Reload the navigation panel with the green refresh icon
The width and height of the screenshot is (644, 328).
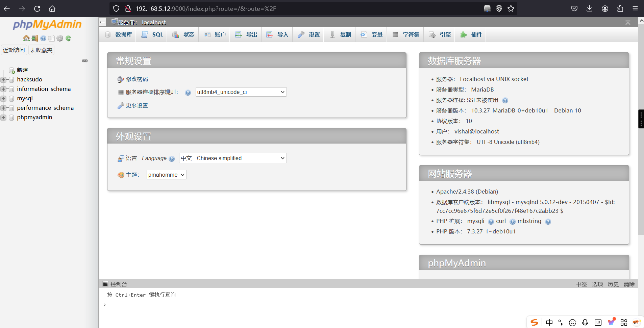(68, 38)
